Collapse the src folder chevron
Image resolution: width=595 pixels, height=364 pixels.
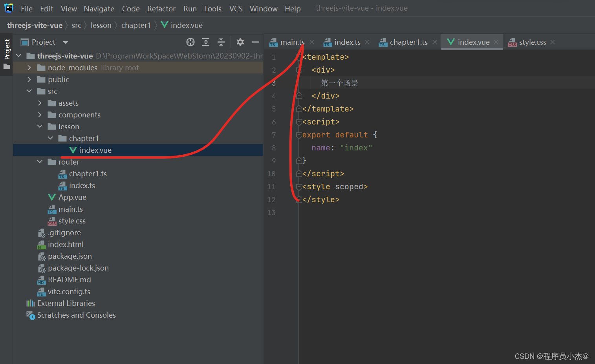coord(29,91)
